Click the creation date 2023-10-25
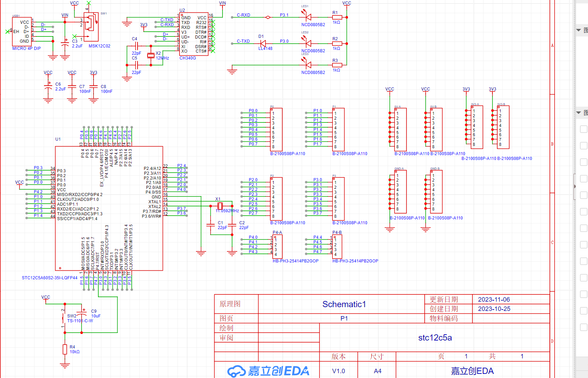 [494, 309]
